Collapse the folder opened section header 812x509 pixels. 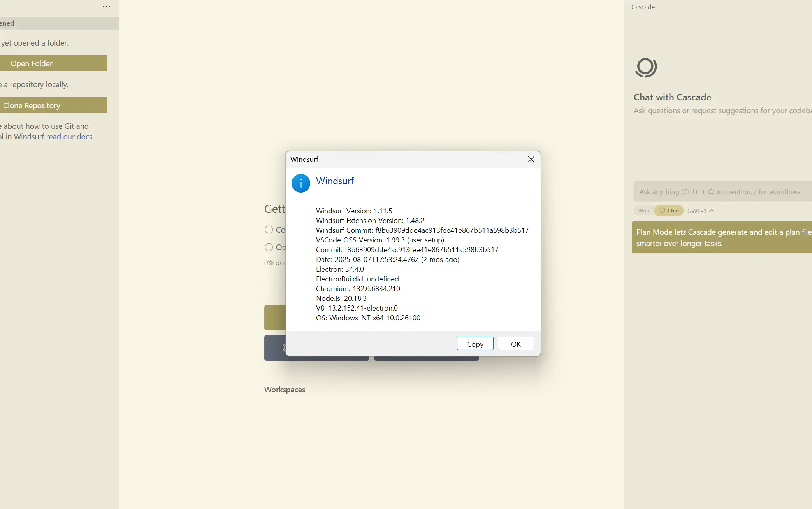coord(58,23)
